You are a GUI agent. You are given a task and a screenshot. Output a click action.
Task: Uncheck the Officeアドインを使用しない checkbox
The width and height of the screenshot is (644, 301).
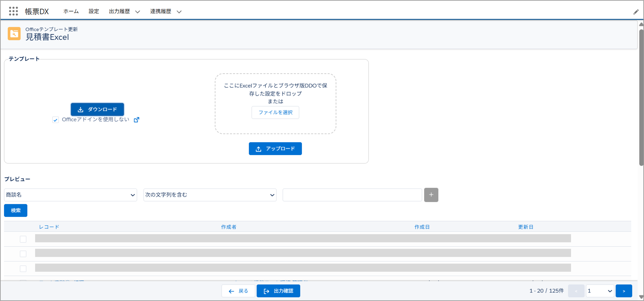55,120
